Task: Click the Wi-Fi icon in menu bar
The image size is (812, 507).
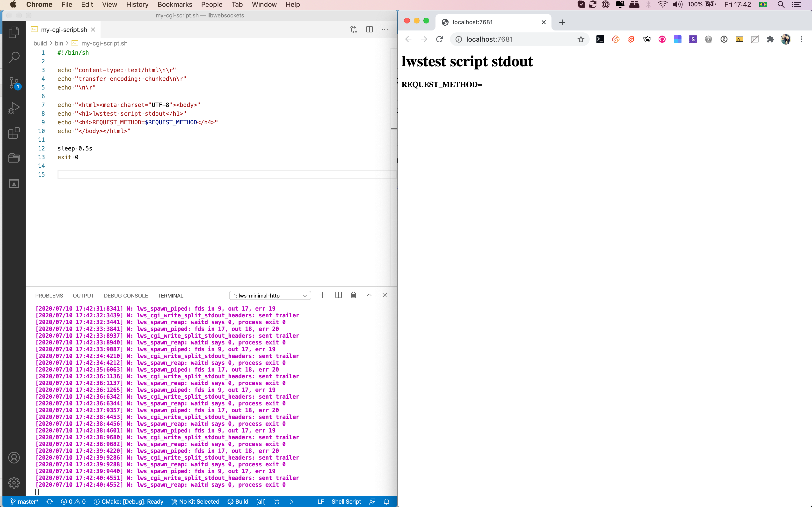Action: click(662, 4)
